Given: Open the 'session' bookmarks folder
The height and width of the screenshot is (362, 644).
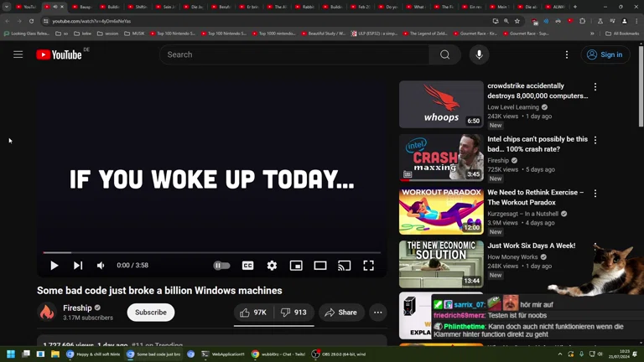Looking at the screenshot, I should [x=107, y=34].
